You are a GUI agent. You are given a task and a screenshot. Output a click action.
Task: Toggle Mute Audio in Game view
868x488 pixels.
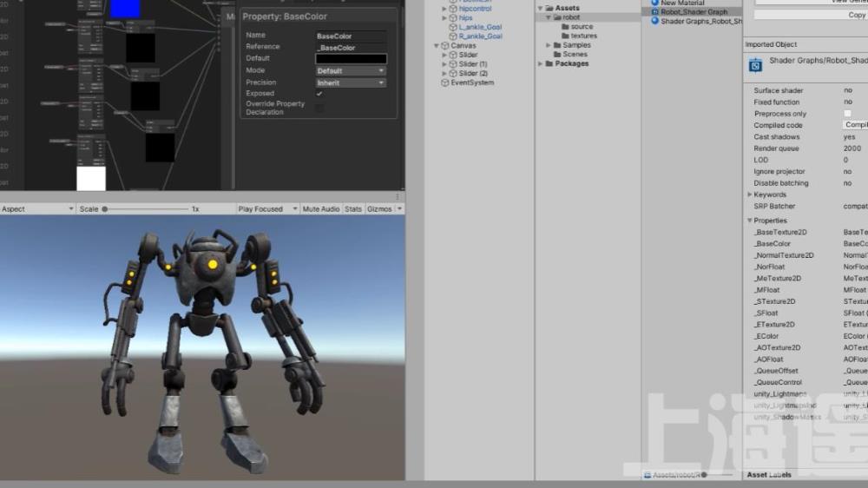320,208
